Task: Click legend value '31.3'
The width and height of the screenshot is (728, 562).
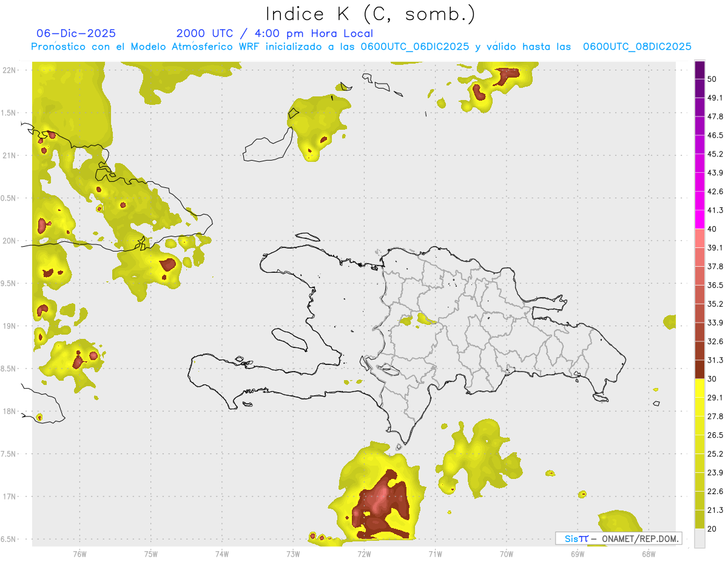Action: coord(715,360)
